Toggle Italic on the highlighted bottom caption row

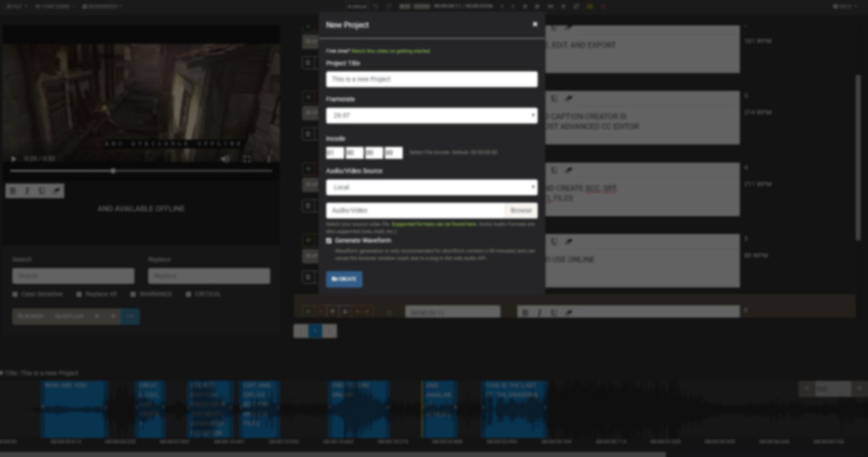coord(539,313)
